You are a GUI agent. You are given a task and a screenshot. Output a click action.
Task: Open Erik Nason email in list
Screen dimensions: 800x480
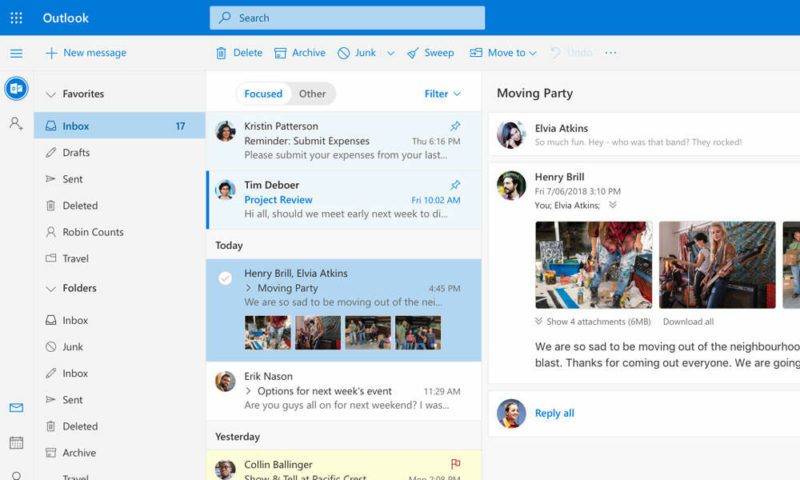tap(344, 391)
